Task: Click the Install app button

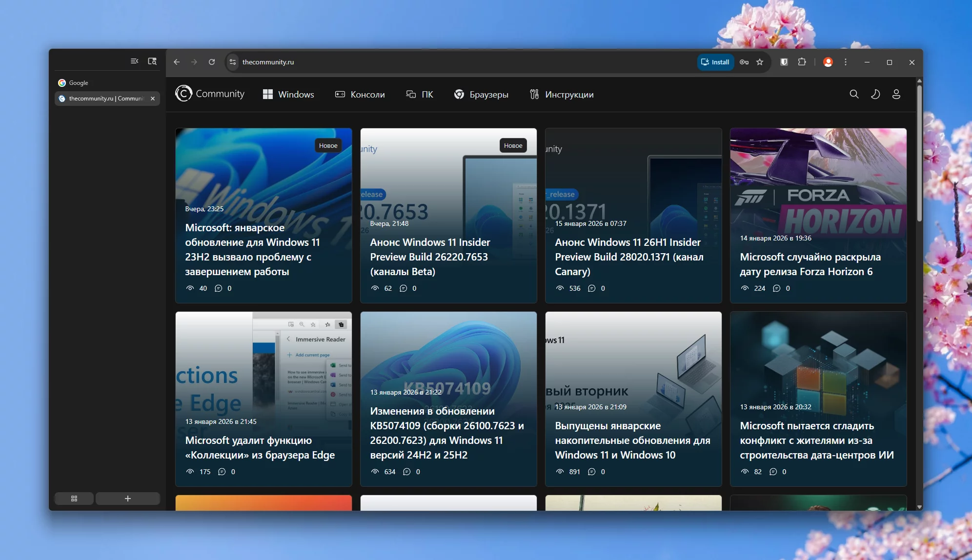Action: click(715, 62)
